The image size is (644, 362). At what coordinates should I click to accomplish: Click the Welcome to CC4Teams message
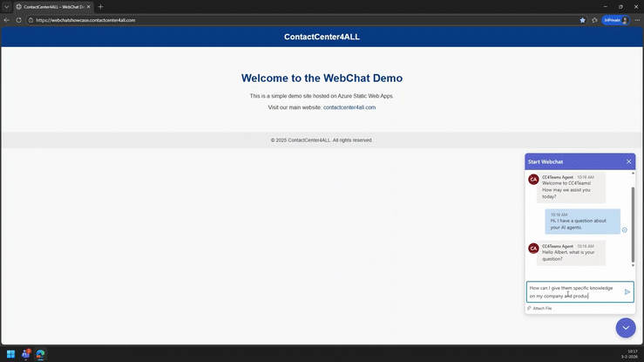(x=571, y=188)
